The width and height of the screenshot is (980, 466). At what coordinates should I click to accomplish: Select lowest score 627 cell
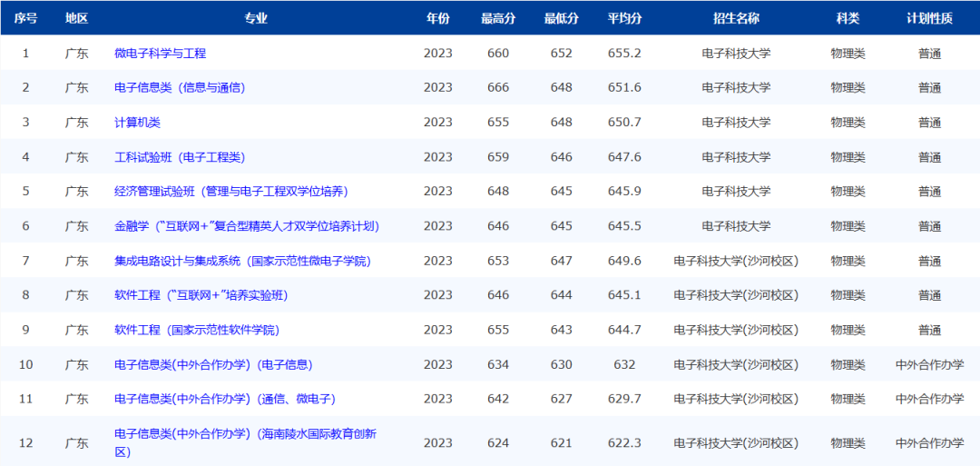[x=562, y=399]
